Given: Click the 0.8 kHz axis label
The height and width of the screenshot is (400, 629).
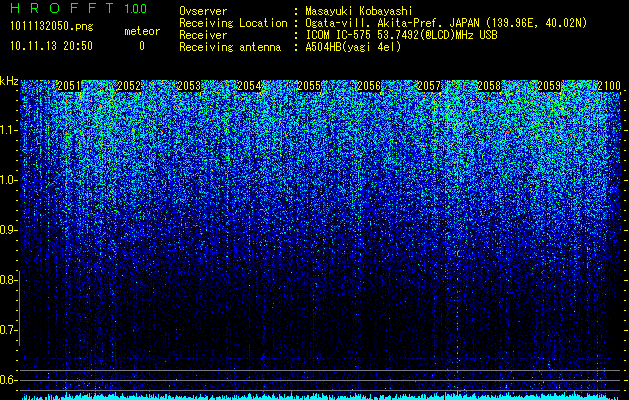Looking at the screenshot, I should pos(8,280).
